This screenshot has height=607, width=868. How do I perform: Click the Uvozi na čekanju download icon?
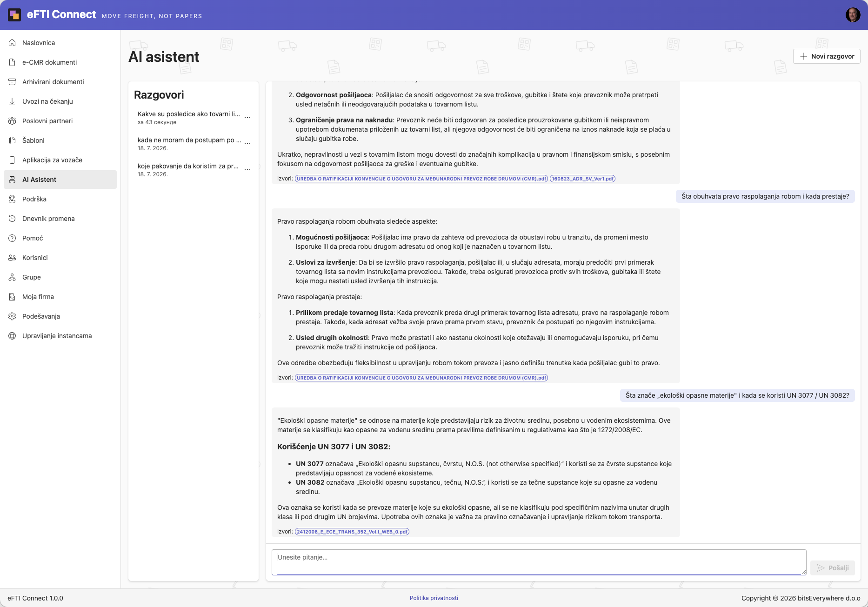point(12,101)
